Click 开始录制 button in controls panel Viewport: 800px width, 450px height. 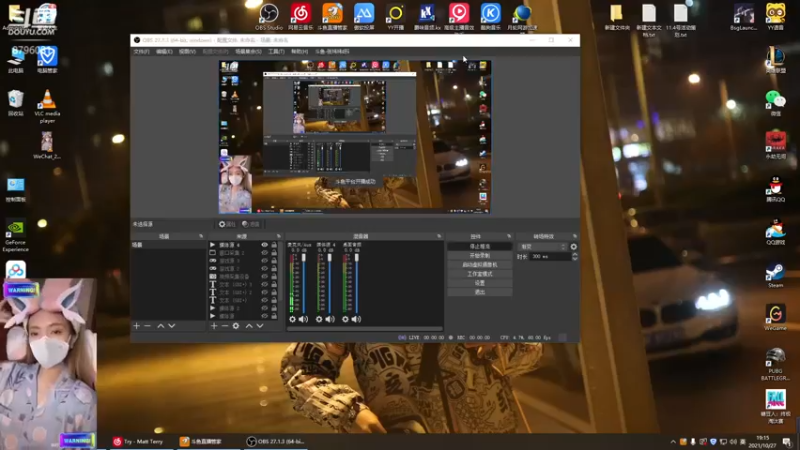(x=480, y=256)
